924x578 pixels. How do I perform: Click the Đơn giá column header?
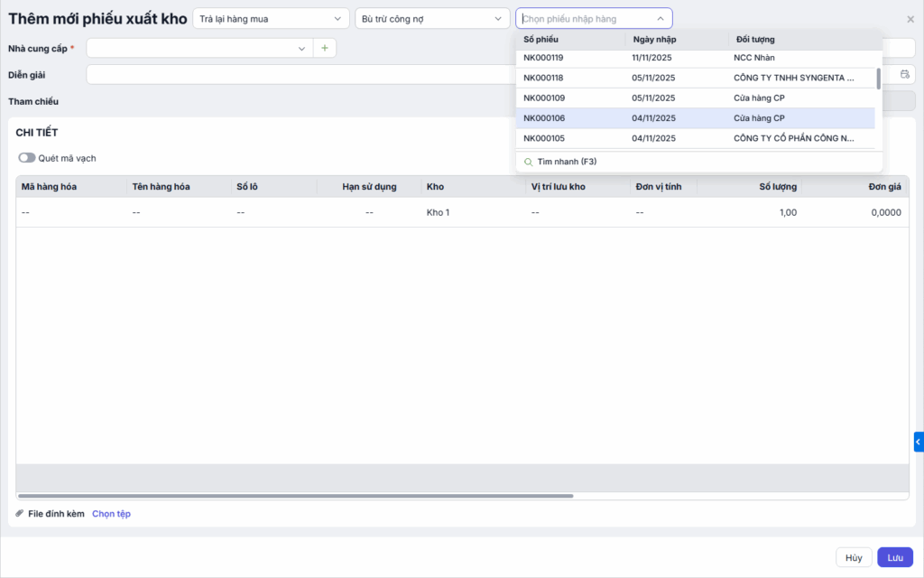[x=855, y=186]
